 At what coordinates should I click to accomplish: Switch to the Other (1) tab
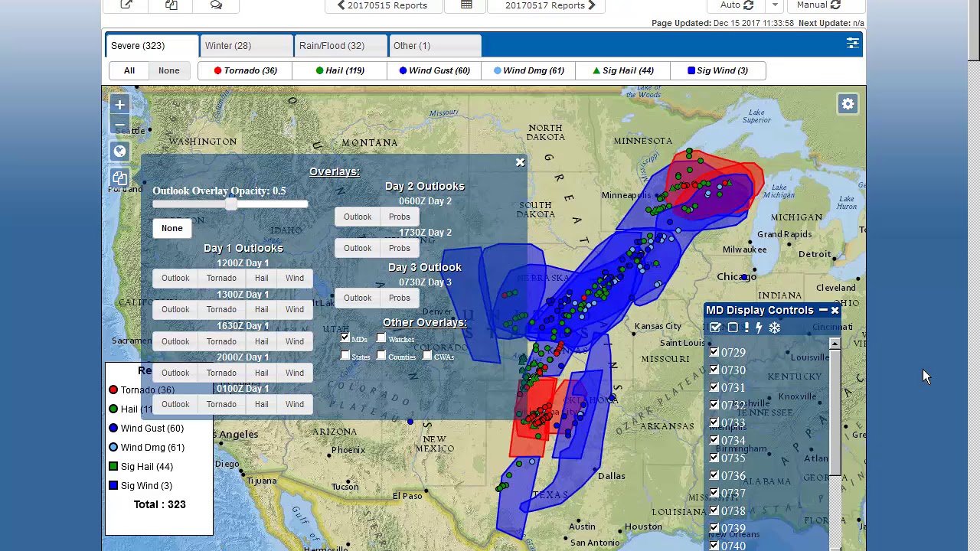[435, 46]
